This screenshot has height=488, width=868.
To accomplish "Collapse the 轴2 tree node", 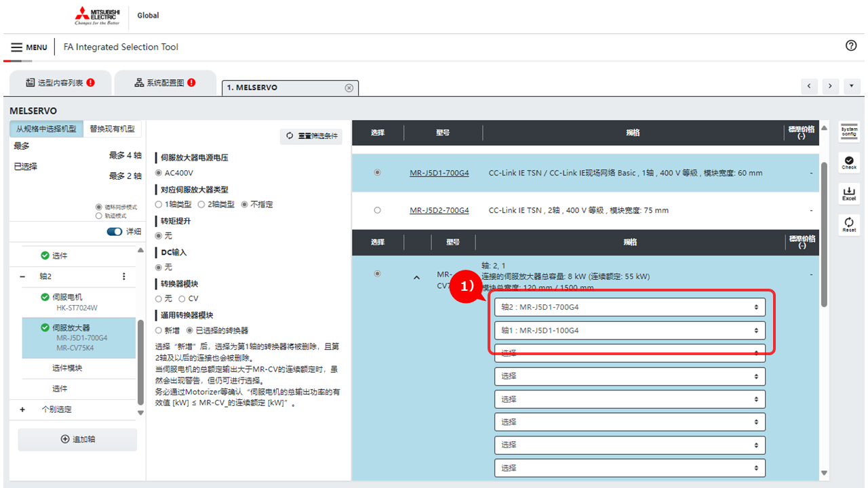I will 22,277.
